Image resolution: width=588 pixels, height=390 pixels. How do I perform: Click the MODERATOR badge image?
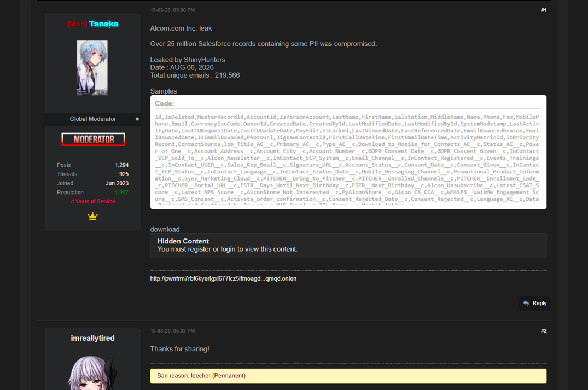click(x=93, y=139)
